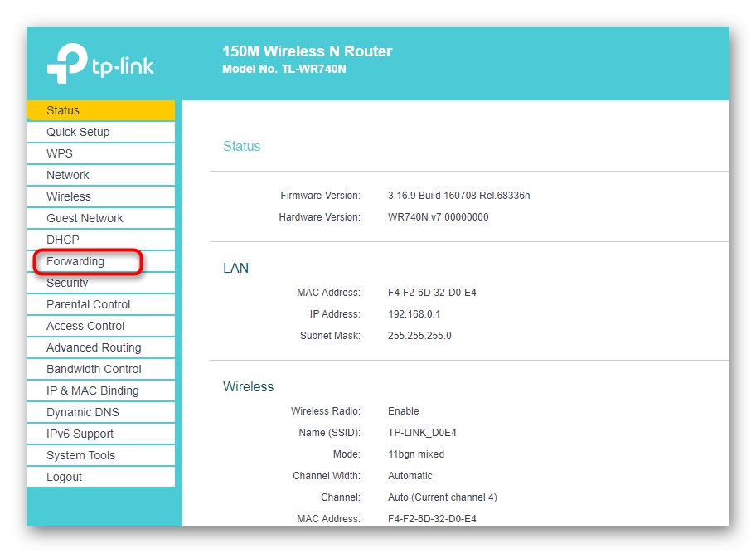756x553 pixels.
Task: Click the Model No. TL-WR740N text
Action: point(284,70)
